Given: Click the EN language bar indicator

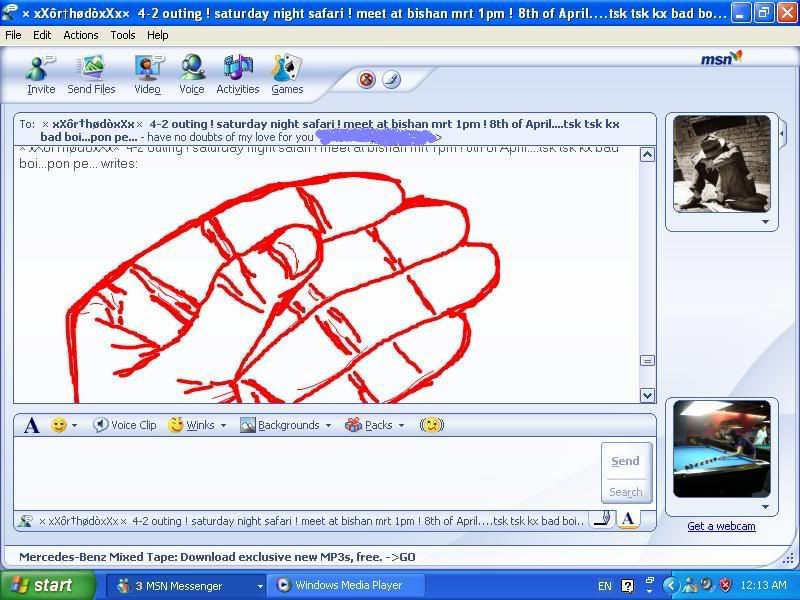Looking at the screenshot, I should [x=605, y=586].
